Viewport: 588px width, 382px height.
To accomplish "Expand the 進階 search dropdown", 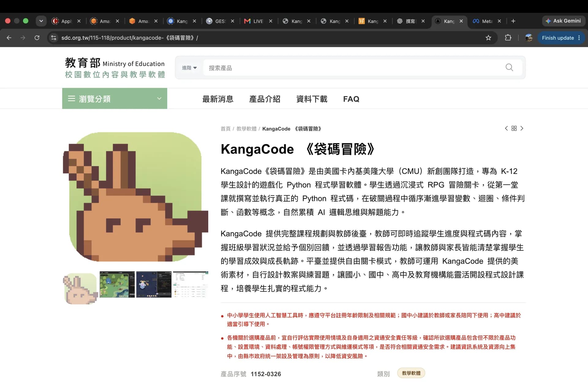I will coord(189,68).
